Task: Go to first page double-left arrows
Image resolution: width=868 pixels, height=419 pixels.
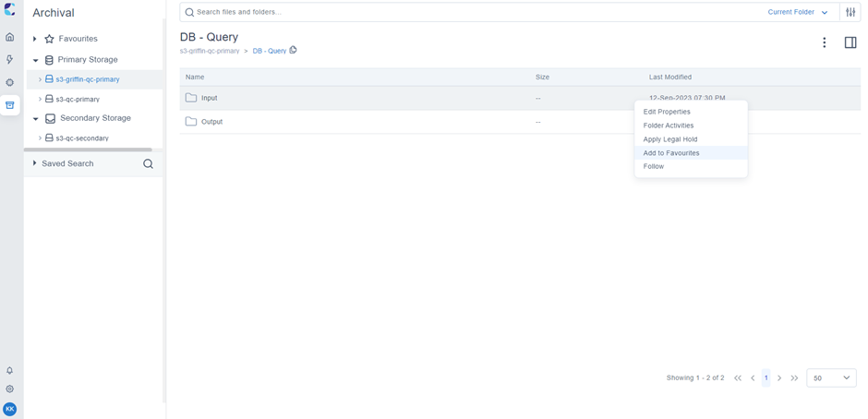Action: point(738,378)
